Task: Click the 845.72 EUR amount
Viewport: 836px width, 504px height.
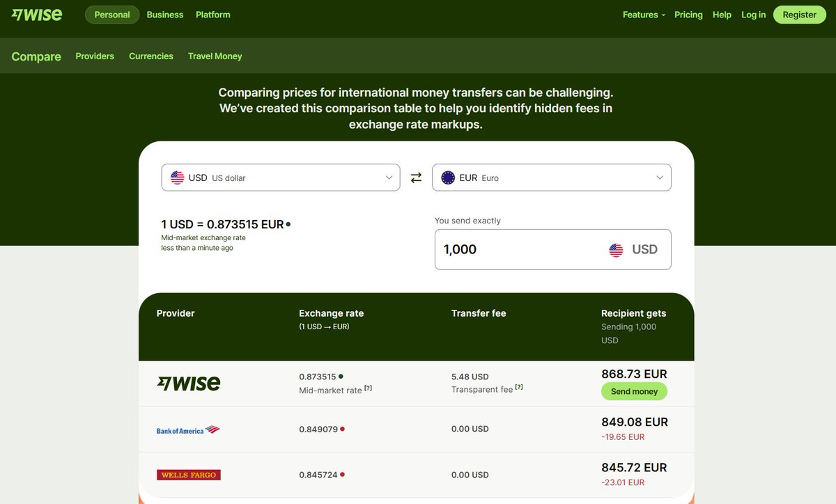Action: tap(634, 467)
